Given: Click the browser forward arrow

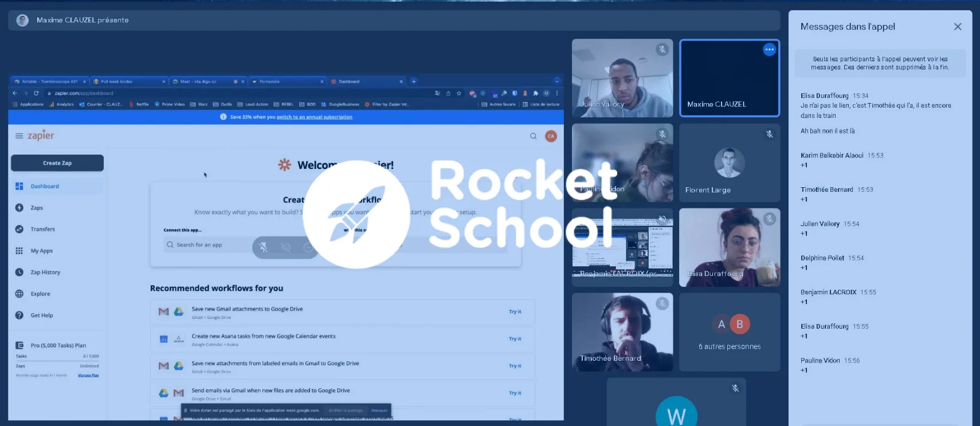Looking at the screenshot, I should point(25,93).
